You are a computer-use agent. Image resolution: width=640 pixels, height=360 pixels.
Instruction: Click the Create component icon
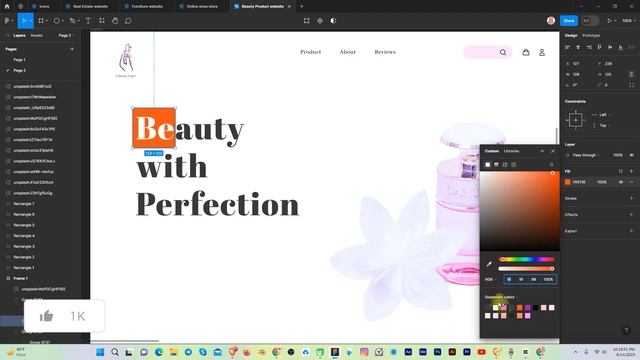(320, 21)
